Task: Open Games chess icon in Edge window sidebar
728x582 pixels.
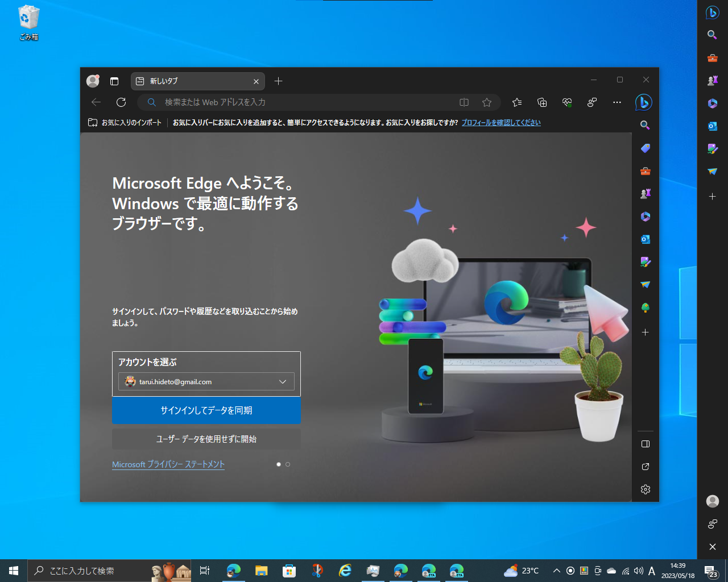Action: click(x=645, y=194)
